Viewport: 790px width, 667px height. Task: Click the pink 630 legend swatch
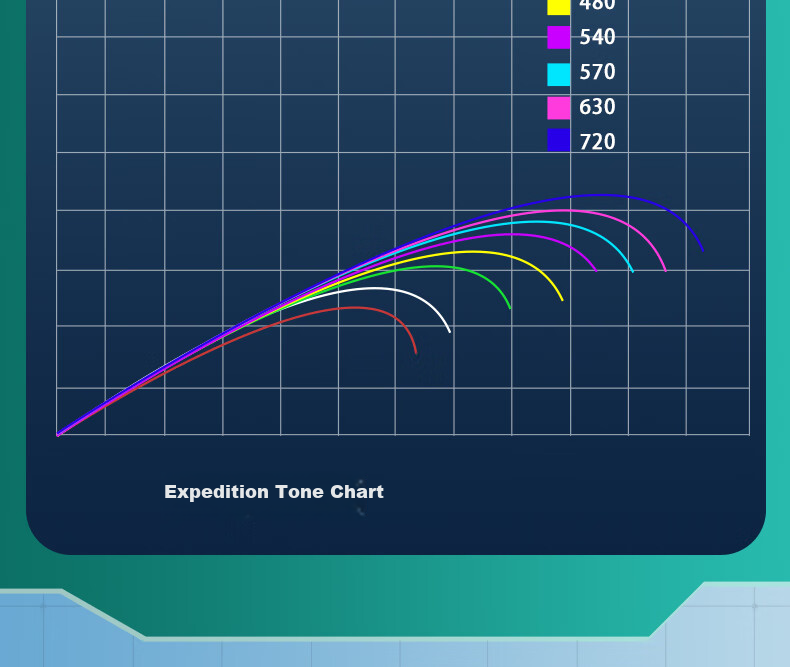point(559,108)
